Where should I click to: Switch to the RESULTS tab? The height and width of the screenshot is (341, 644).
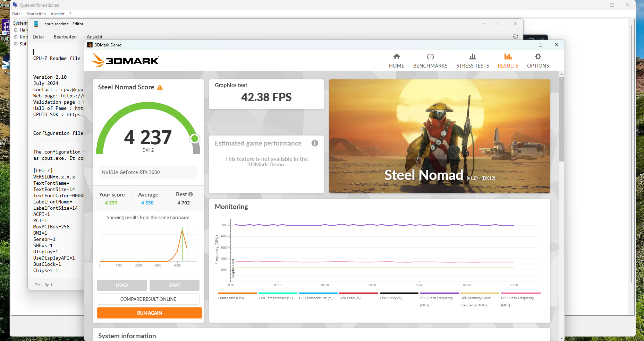[x=508, y=61]
